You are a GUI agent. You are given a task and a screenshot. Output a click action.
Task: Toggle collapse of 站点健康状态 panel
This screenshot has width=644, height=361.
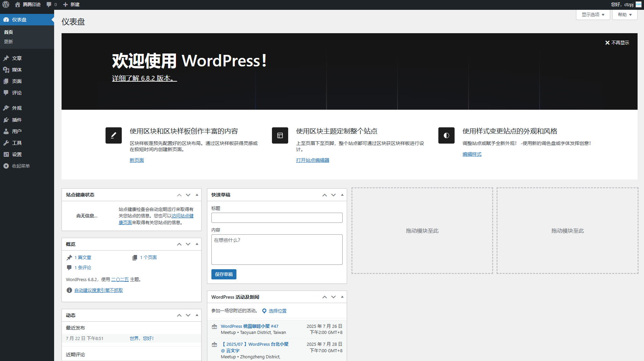click(x=197, y=195)
